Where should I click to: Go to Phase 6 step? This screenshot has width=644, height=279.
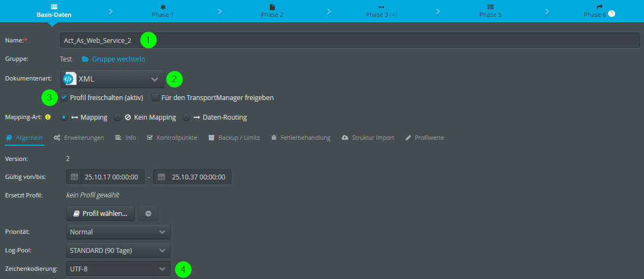(599, 11)
